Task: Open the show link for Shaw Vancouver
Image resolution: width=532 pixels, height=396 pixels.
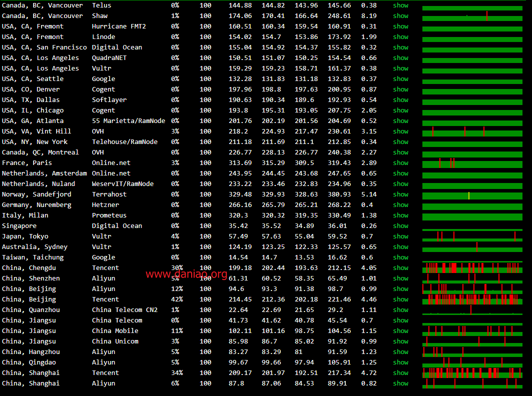Action: (400, 16)
